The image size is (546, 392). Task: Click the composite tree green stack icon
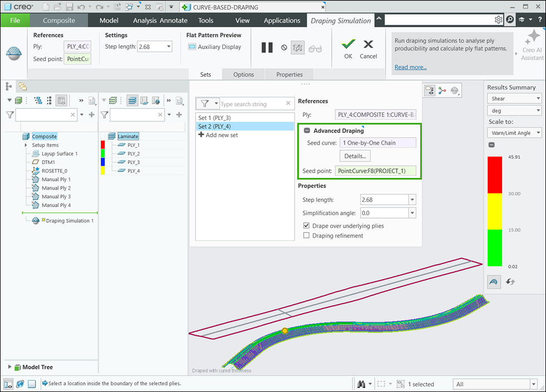pos(18,101)
